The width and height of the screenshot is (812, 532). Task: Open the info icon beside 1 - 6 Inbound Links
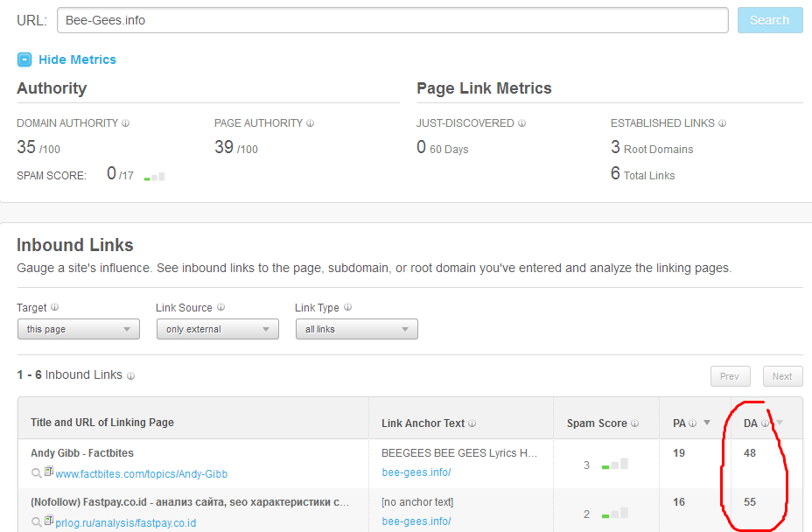(x=131, y=376)
